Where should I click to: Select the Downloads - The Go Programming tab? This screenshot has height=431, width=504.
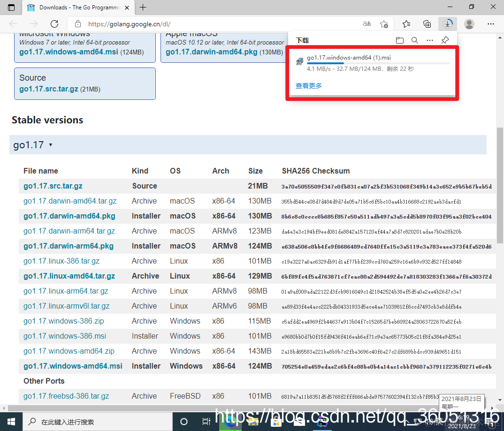[78, 8]
